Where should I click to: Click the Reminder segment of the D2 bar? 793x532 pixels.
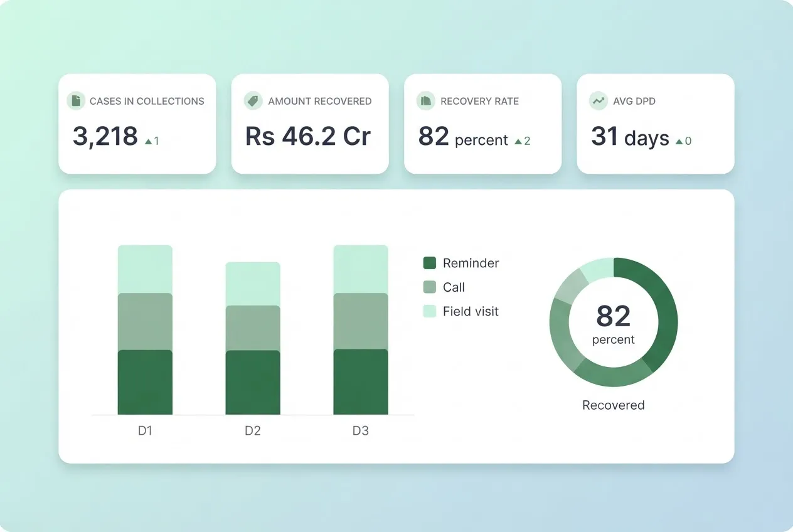(x=253, y=383)
